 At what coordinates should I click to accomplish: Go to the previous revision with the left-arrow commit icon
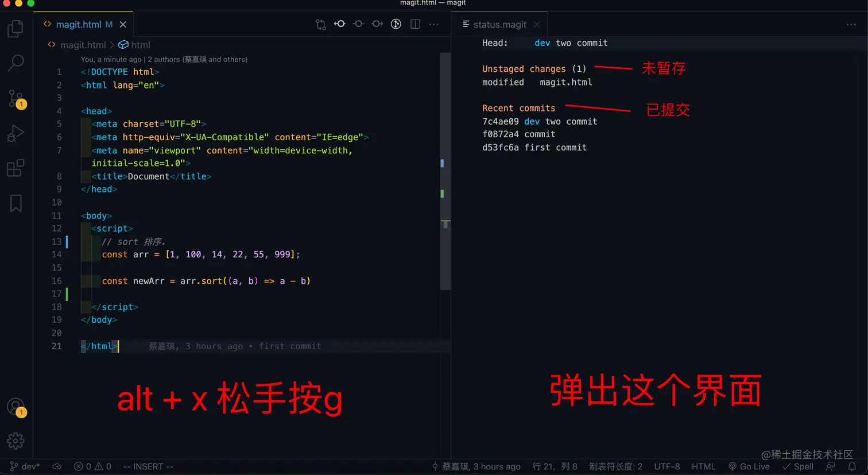click(340, 24)
